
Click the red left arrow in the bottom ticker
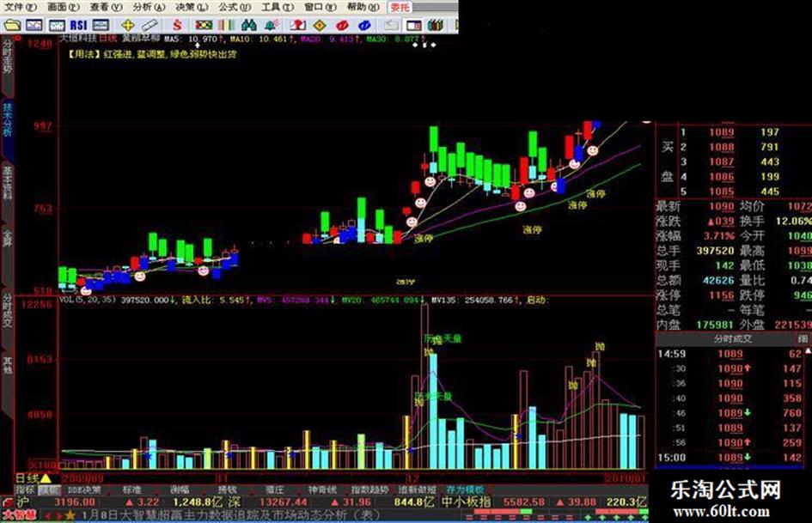pyautogui.click(x=47, y=516)
